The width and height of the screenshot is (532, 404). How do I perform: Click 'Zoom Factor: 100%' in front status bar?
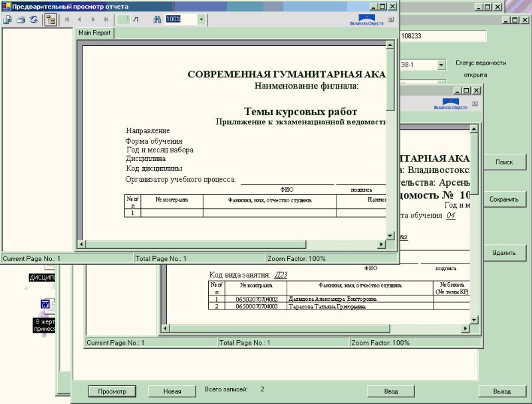pyautogui.click(x=297, y=259)
